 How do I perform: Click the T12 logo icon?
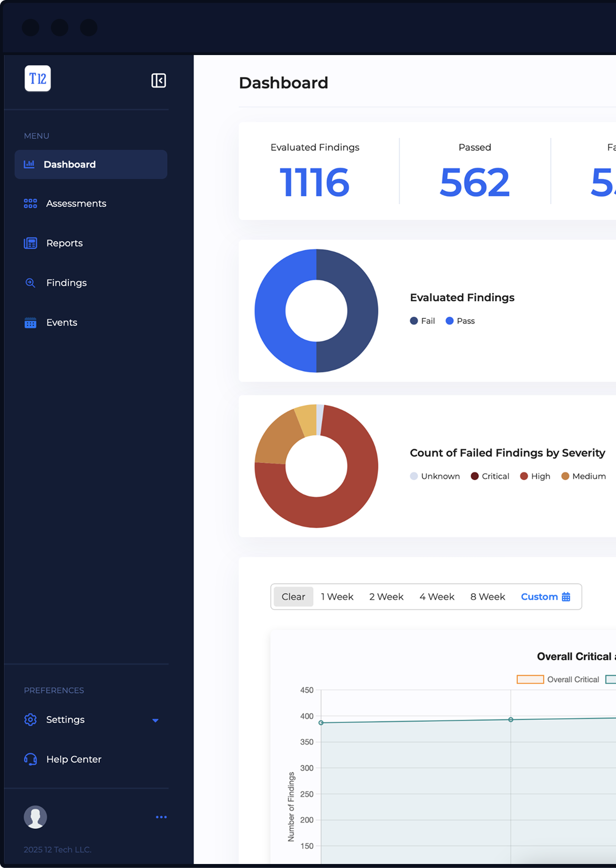point(38,79)
